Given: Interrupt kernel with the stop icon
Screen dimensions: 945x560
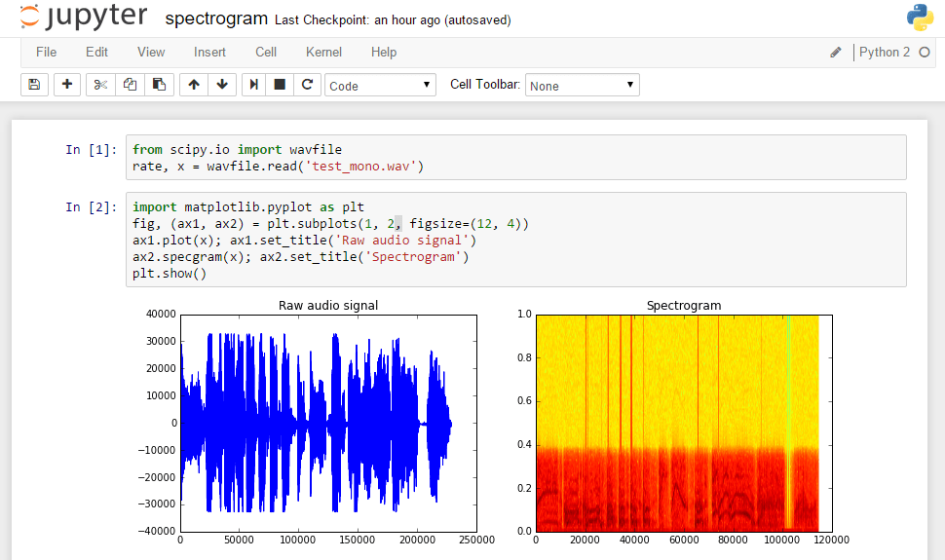Looking at the screenshot, I should (280, 85).
